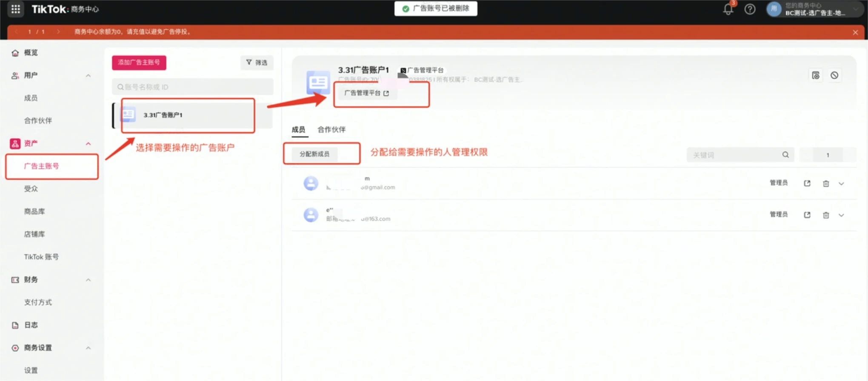Expand the 163.com member row chevron
Screen dimensions: 868x381
(841, 215)
